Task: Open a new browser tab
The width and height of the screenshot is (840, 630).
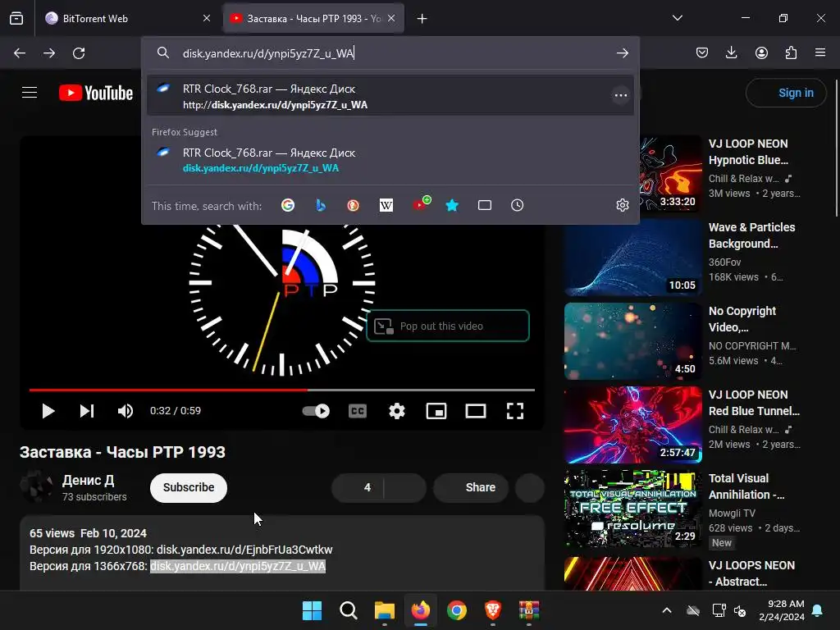Action: pyautogui.click(x=422, y=19)
